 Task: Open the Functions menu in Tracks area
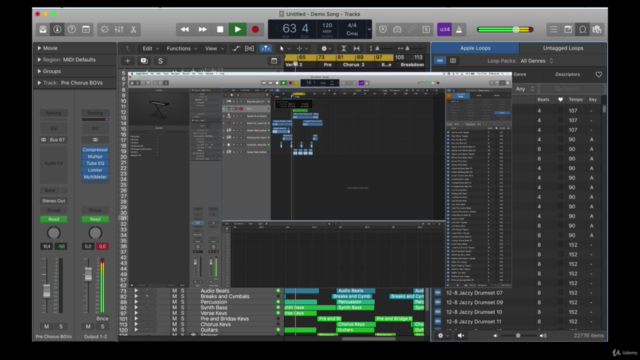[x=182, y=49]
